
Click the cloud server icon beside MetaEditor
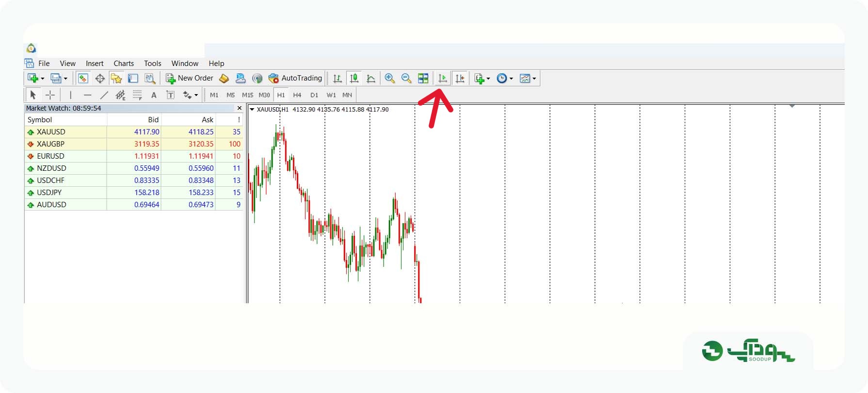241,78
